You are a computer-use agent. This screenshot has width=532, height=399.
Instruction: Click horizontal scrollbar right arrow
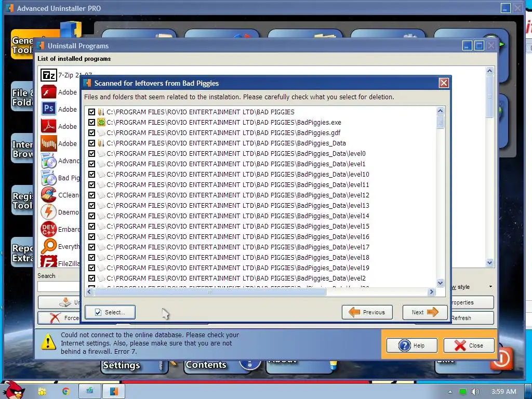coord(431,291)
